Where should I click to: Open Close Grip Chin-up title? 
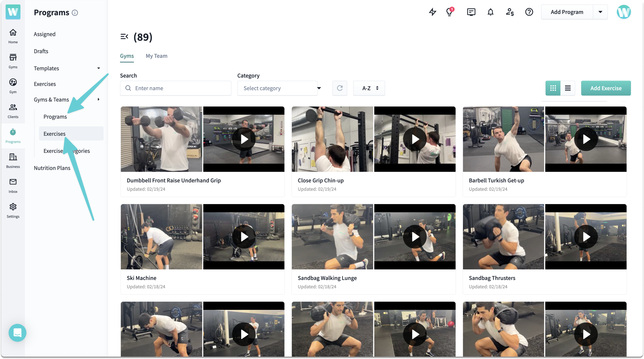pos(321,180)
